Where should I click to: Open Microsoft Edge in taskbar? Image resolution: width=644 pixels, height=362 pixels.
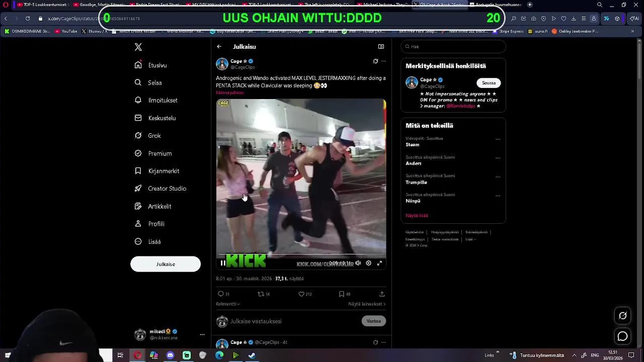tap(219, 355)
